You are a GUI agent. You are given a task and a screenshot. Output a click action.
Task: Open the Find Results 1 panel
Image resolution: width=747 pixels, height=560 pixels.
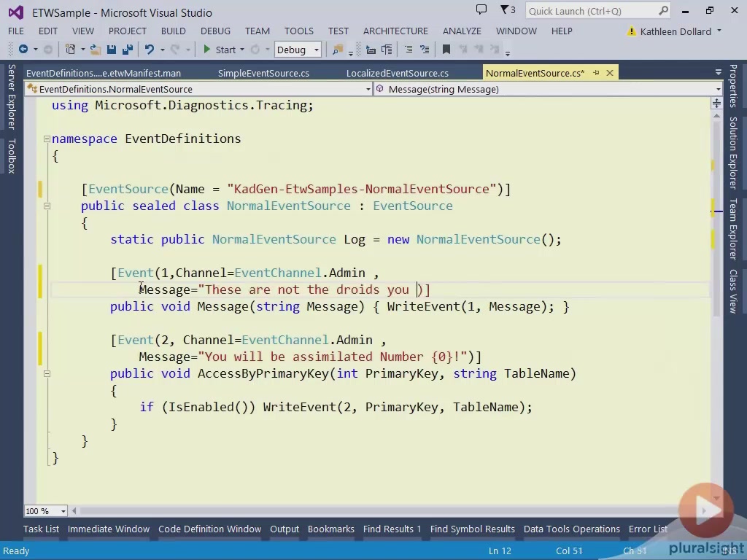[x=392, y=529]
